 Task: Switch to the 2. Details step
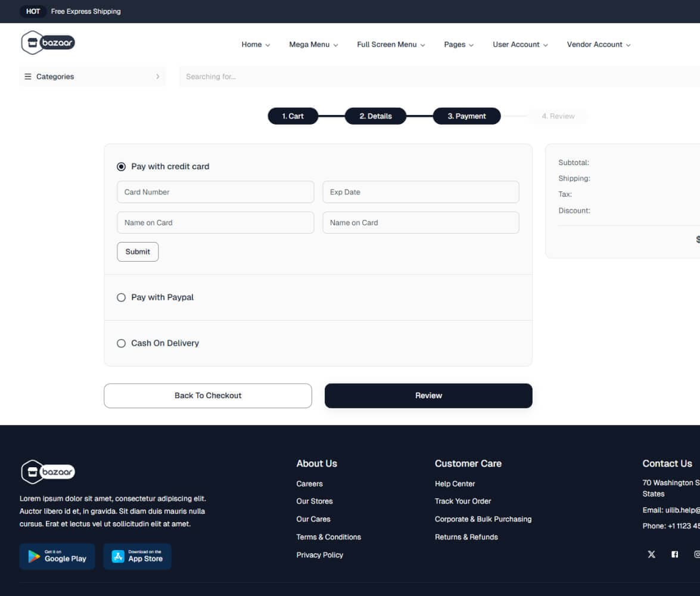point(375,116)
